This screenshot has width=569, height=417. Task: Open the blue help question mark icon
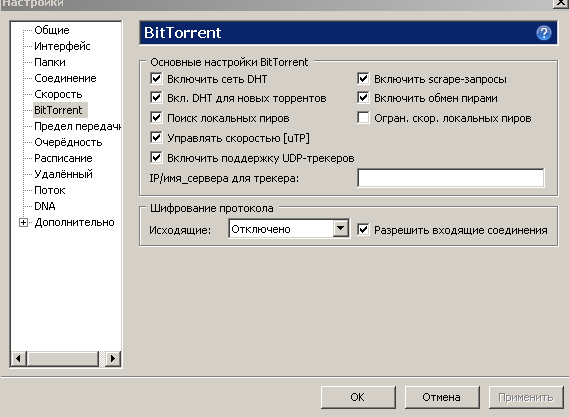click(x=544, y=33)
